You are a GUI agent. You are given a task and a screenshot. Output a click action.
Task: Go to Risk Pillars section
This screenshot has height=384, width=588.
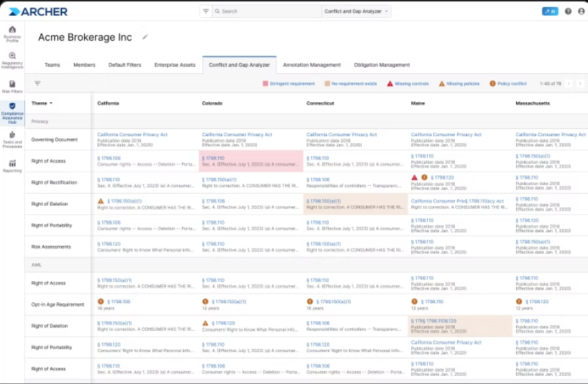tap(12, 87)
